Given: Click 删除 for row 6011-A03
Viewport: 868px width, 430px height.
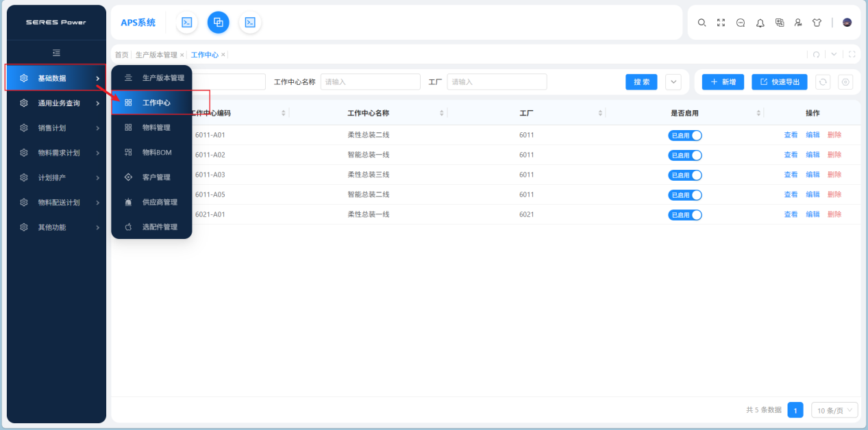Looking at the screenshot, I should 834,175.
